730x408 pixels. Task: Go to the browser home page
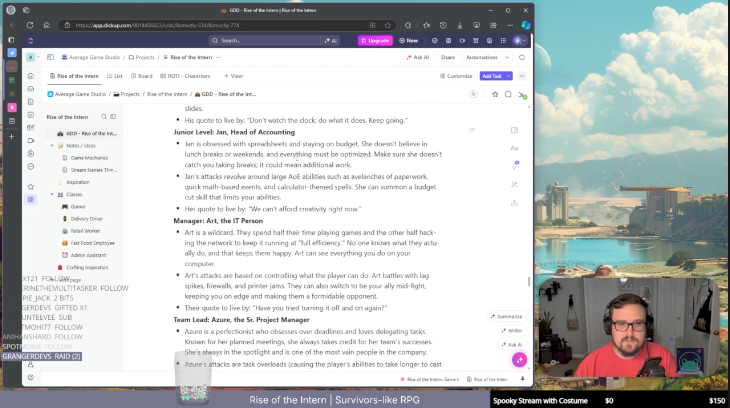(47, 25)
